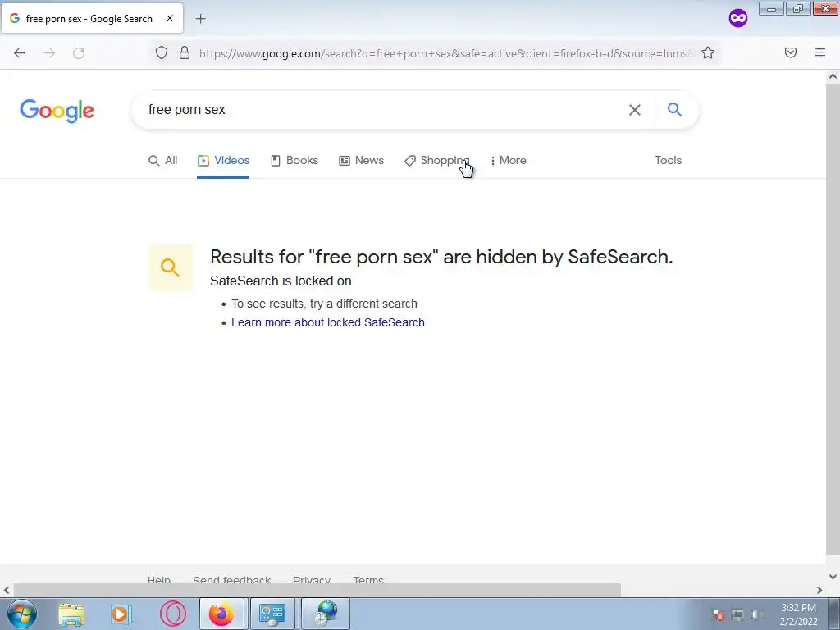Viewport: 840px width, 630px height.
Task: Open the search Tools options
Action: pos(668,160)
